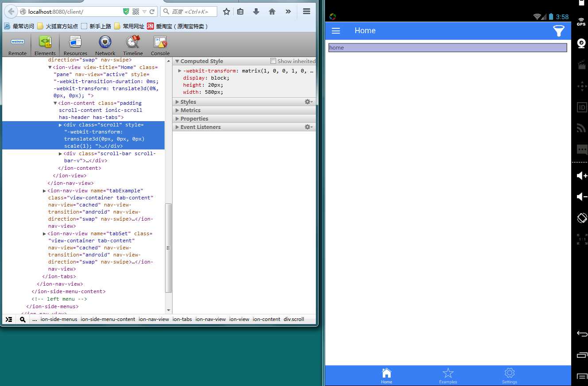Click the green shield icon in address bar
Image resolution: width=588 pixels, height=386 pixels.
(126, 11)
